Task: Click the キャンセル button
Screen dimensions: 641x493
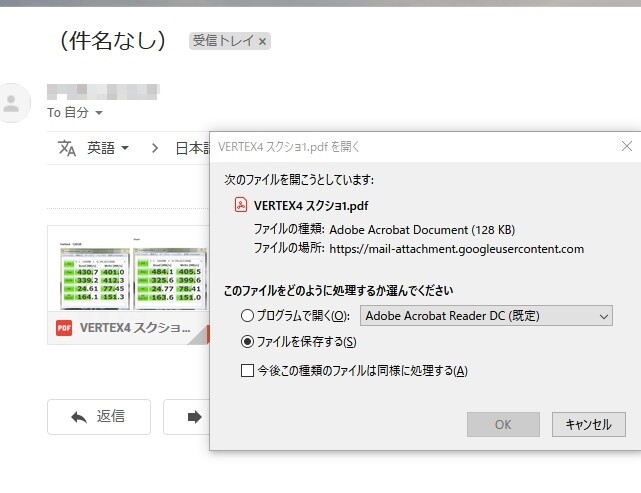Action: (589, 424)
